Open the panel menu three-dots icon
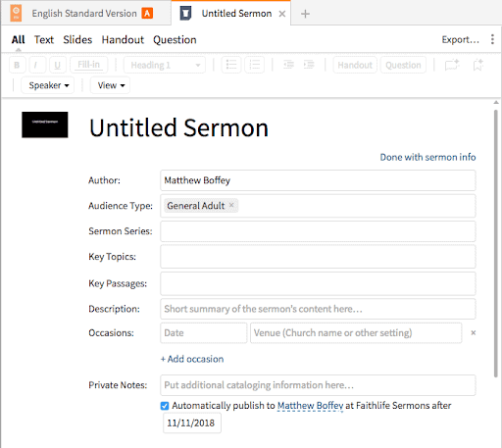502x448 pixels. pyautogui.click(x=492, y=39)
